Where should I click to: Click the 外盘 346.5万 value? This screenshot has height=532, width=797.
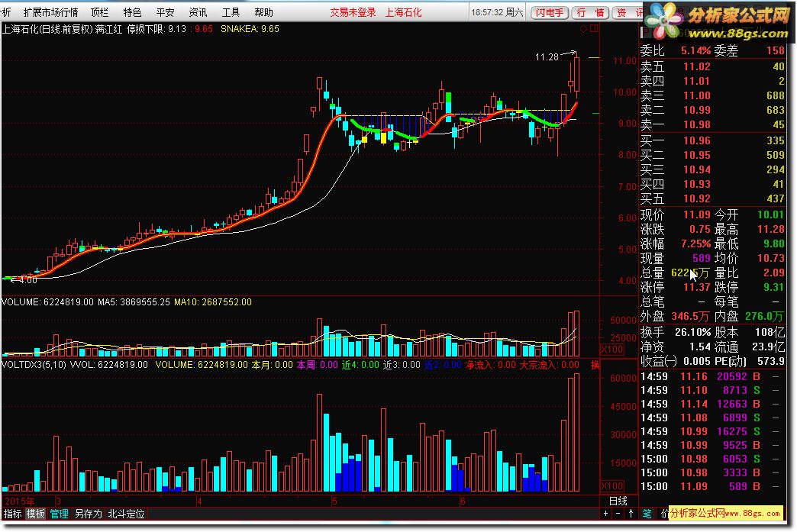pyautogui.click(x=690, y=316)
